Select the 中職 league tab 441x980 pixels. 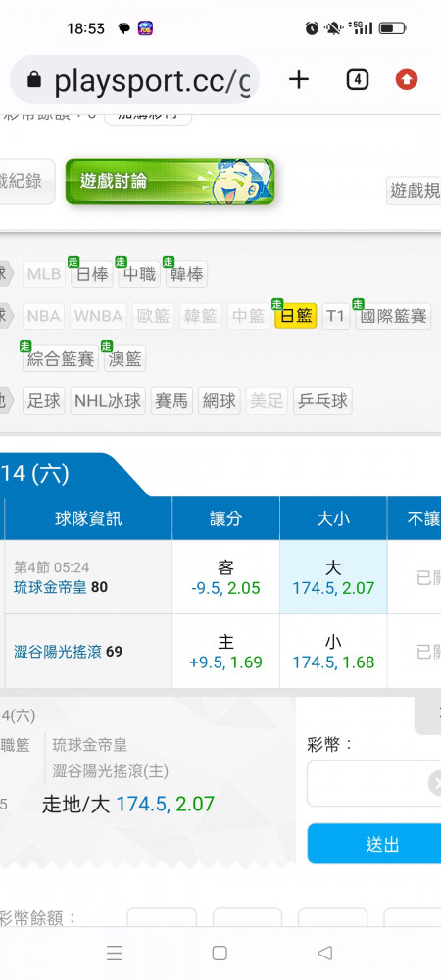[139, 274]
